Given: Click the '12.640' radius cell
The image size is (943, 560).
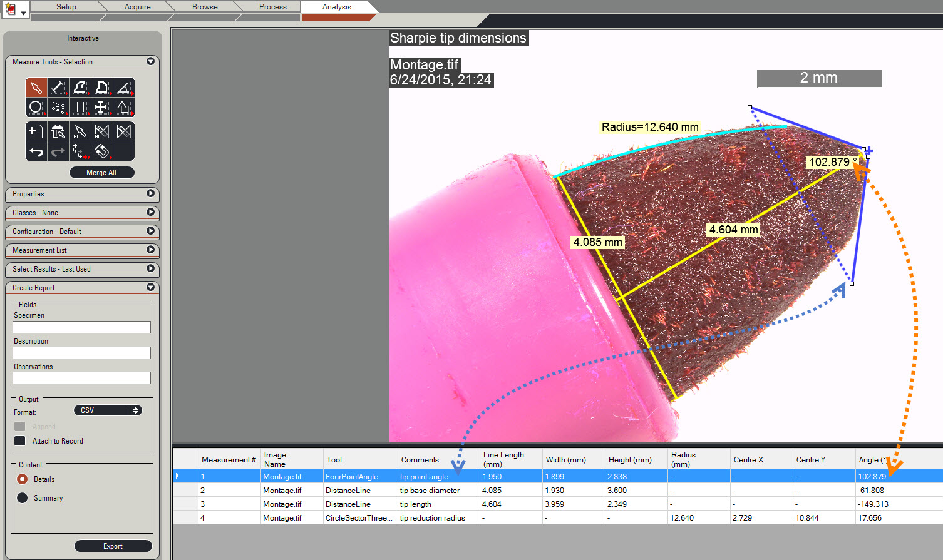Looking at the screenshot, I should pyautogui.click(x=699, y=518).
